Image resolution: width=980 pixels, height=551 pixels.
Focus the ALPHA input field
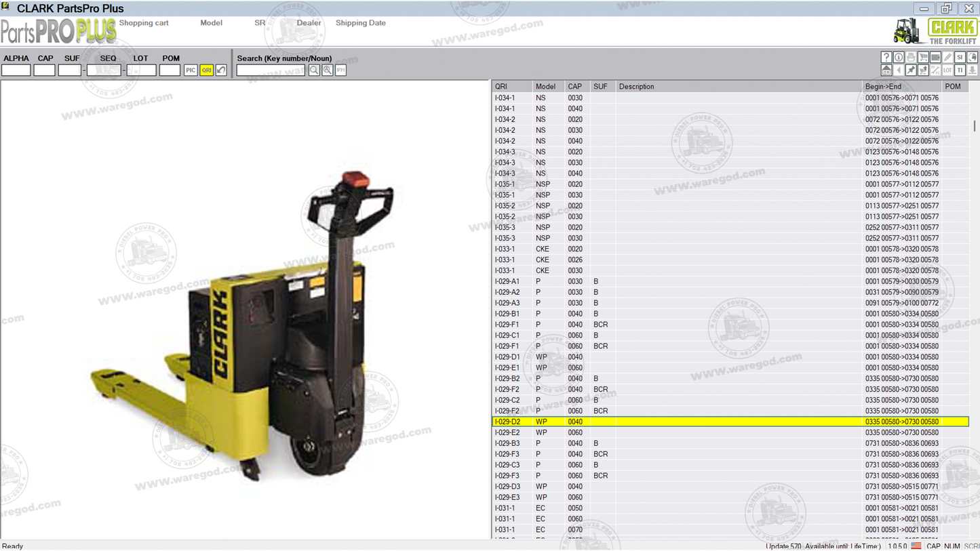point(16,70)
